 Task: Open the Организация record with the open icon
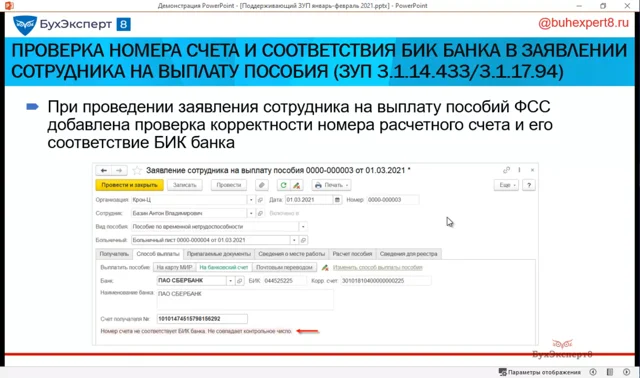click(x=260, y=200)
